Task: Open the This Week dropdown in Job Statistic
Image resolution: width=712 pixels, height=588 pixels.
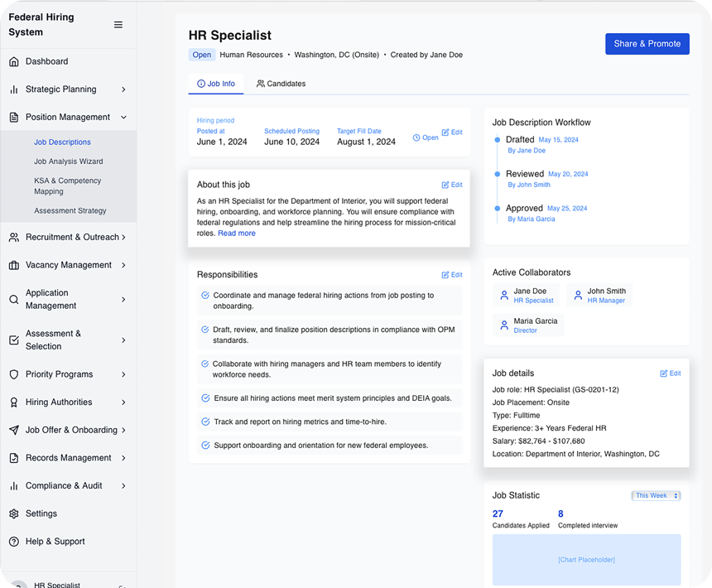Action: (656, 496)
